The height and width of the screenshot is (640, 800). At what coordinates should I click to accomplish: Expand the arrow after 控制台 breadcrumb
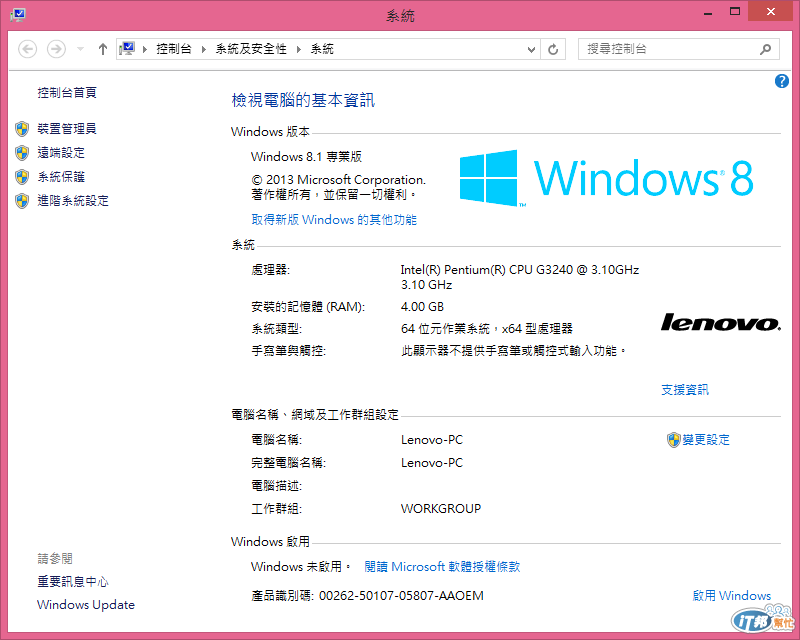point(204,50)
